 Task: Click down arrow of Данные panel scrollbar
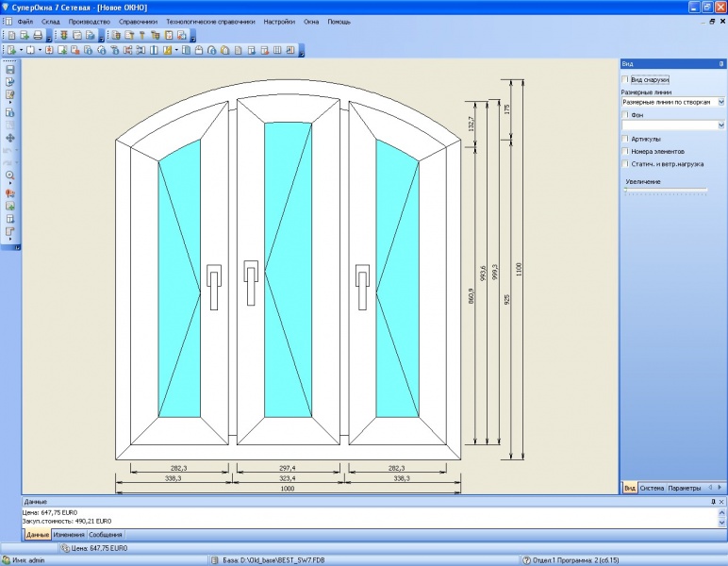[x=722, y=523]
